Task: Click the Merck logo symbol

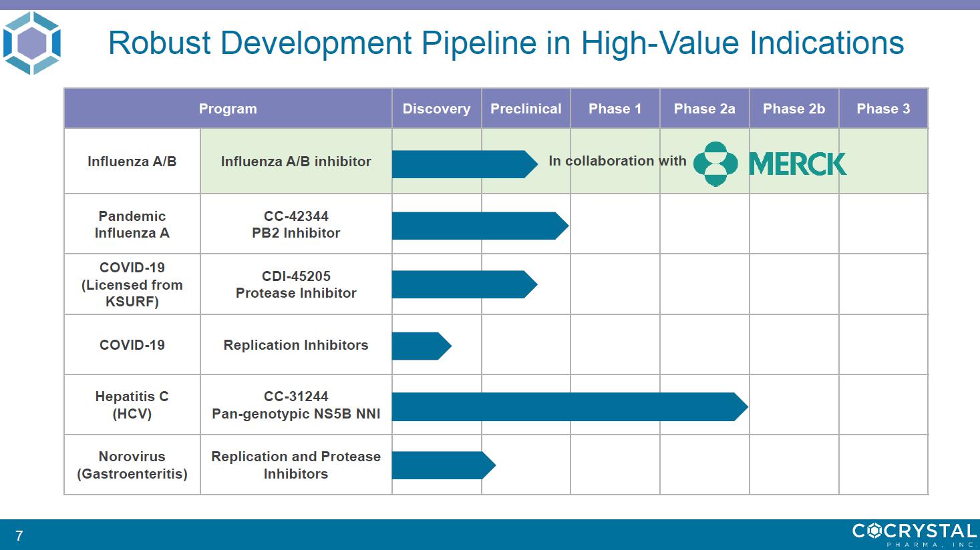Action: [715, 164]
